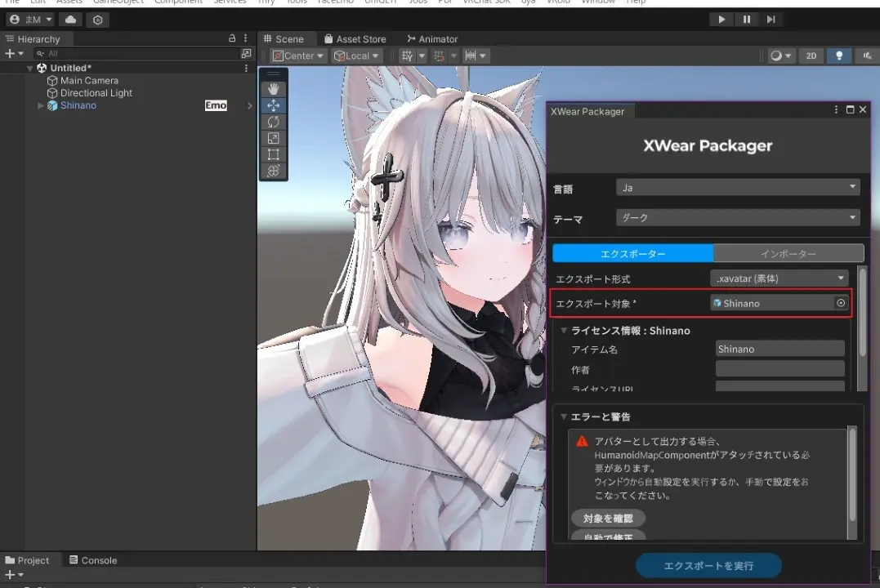Screen dimensions: 880x588
Task: Open the draw mode shading dropdown
Action: (x=780, y=56)
